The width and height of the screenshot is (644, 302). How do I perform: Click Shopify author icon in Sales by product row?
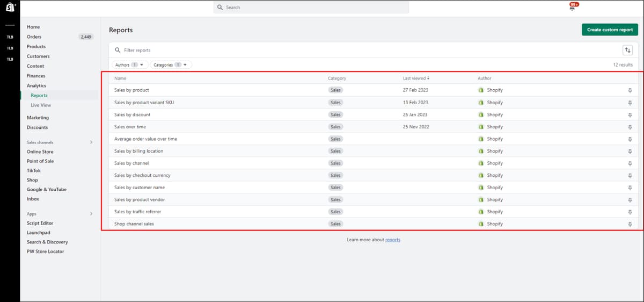[x=481, y=90]
